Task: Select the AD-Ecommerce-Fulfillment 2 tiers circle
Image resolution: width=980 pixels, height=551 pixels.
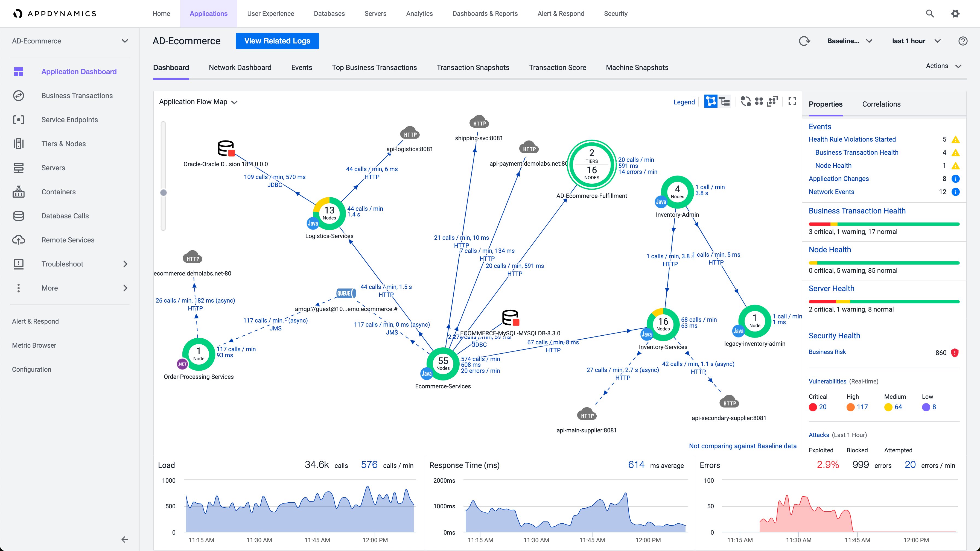Action: pos(591,165)
